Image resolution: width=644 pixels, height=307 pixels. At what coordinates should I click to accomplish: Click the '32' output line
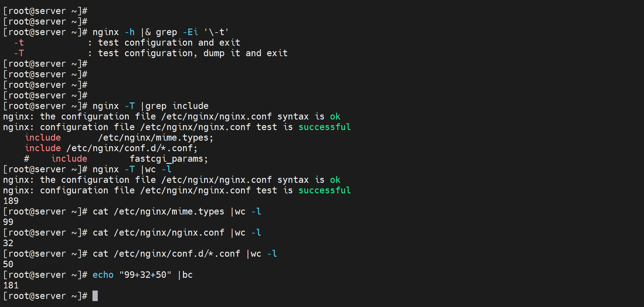pyautogui.click(x=8, y=243)
